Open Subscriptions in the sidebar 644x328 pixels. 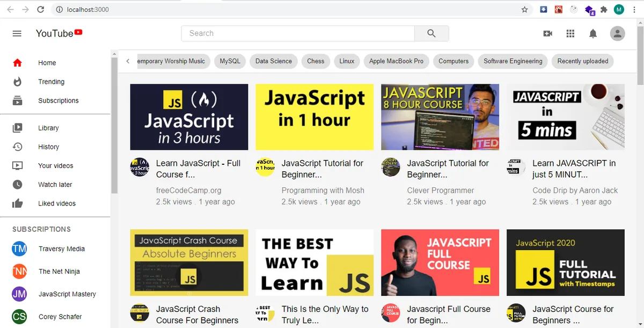58,100
